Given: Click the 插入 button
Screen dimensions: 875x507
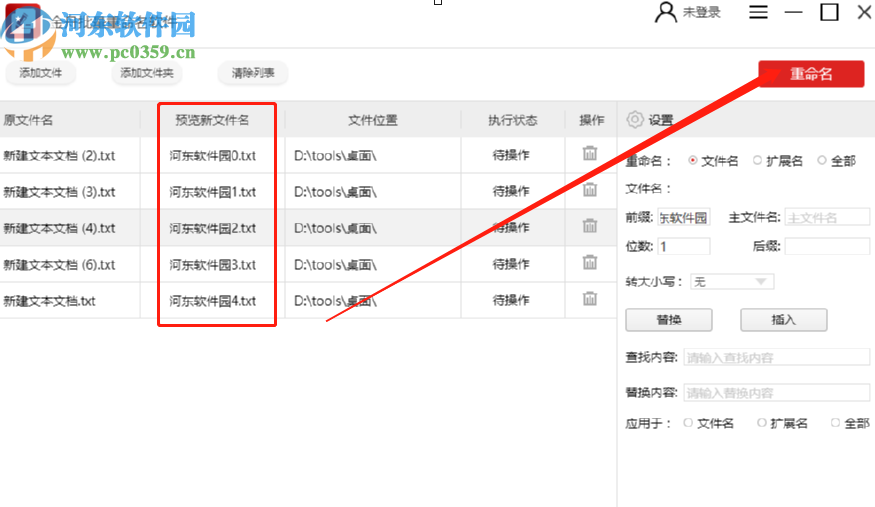Looking at the screenshot, I should 783,320.
